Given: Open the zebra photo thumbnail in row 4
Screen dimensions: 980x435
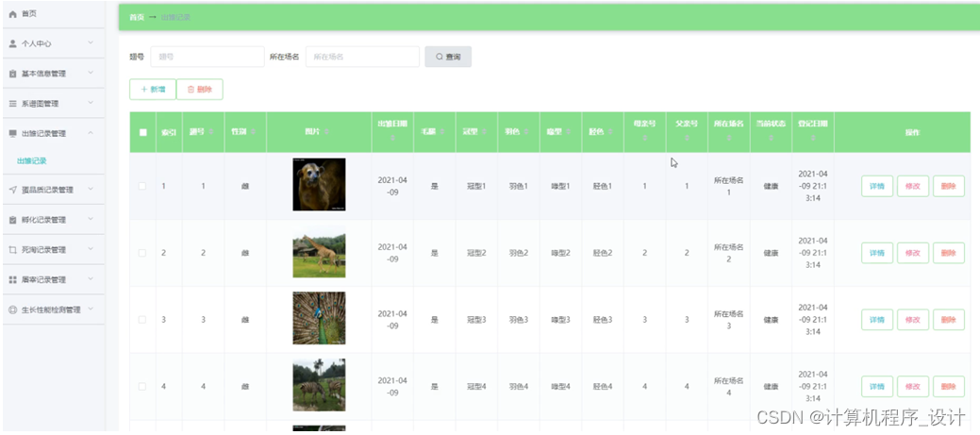Looking at the screenshot, I should pos(319,385).
